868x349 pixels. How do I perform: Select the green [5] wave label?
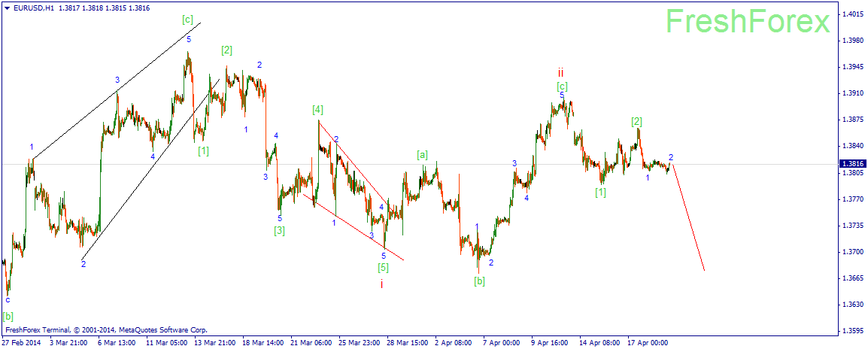click(383, 268)
